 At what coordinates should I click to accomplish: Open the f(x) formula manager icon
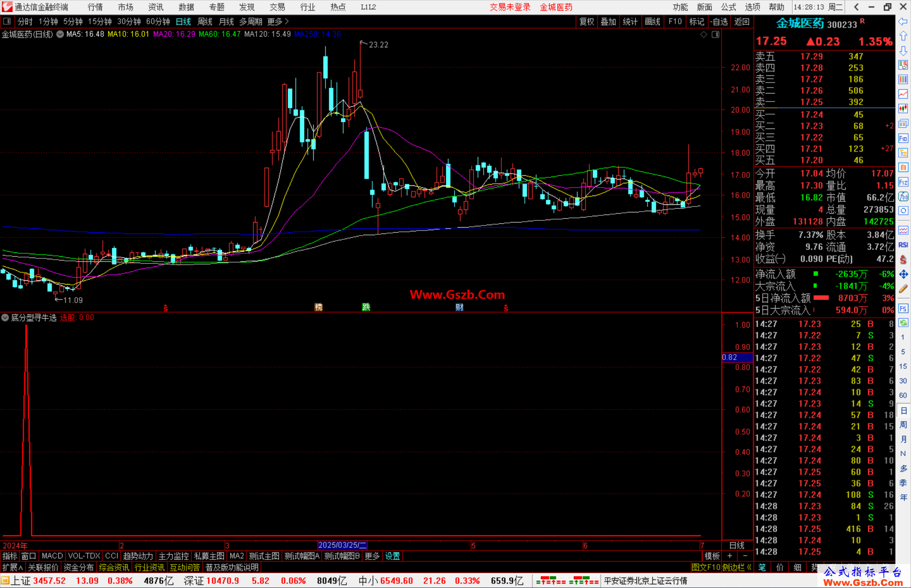point(903,196)
